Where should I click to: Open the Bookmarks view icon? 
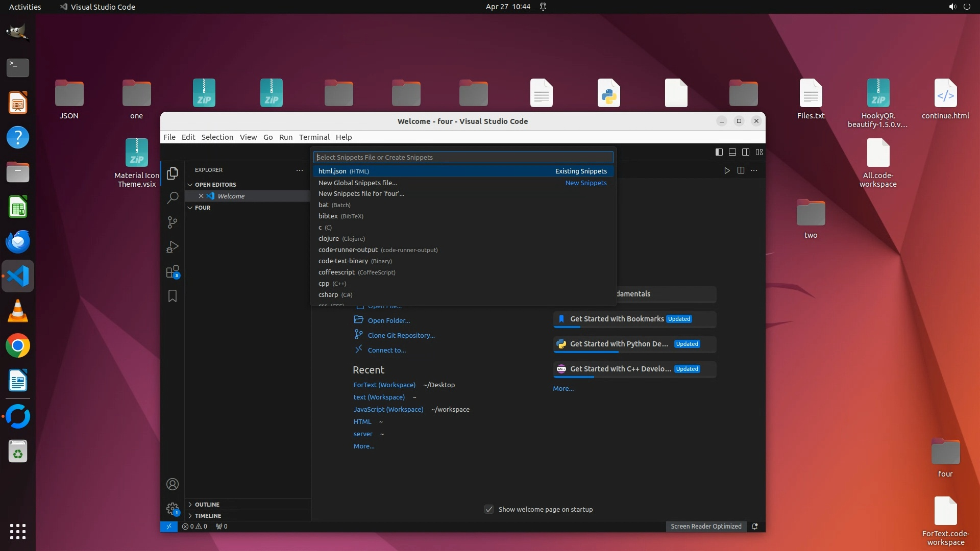(x=173, y=296)
